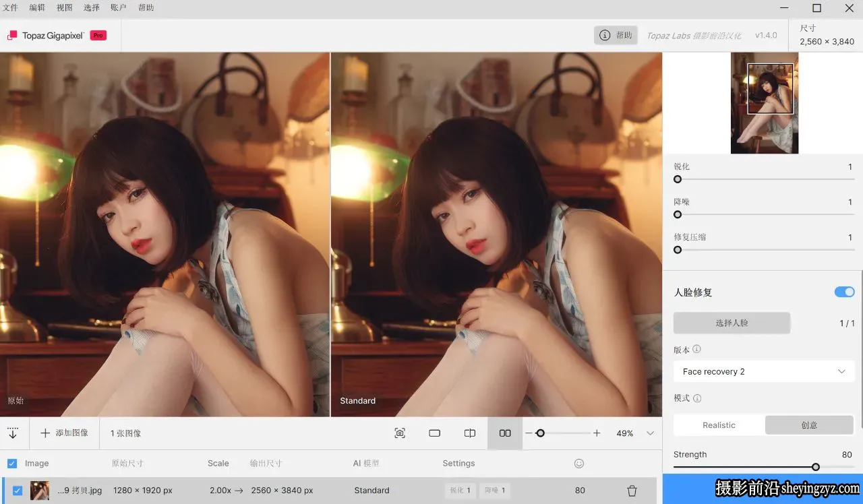Click the 帮助 info button

coord(616,36)
